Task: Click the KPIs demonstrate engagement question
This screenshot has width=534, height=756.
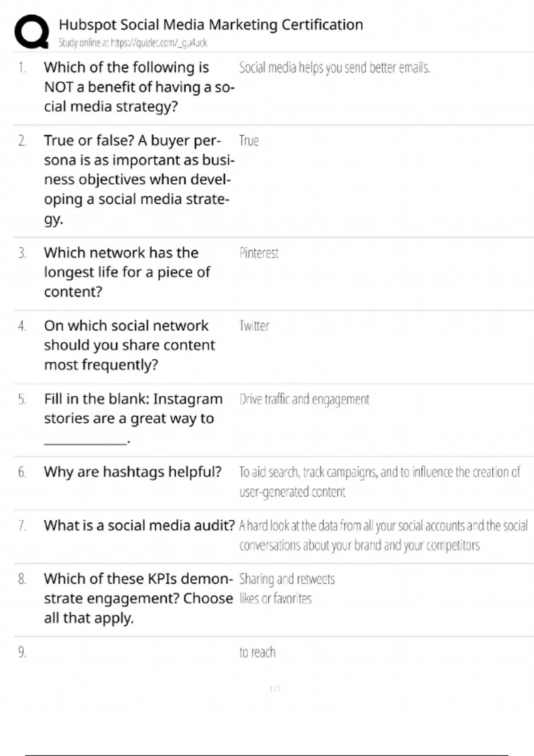Action: pyautogui.click(x=138, y=598)
